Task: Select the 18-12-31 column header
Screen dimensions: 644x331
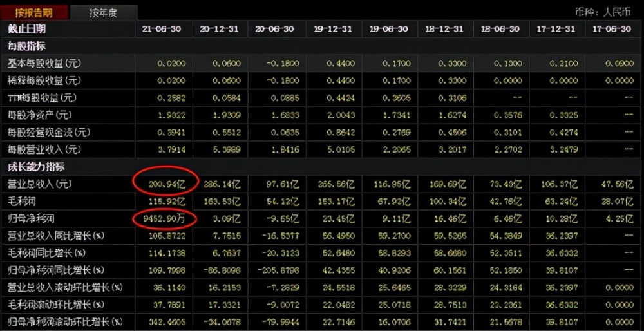Action: pos(445,29)
